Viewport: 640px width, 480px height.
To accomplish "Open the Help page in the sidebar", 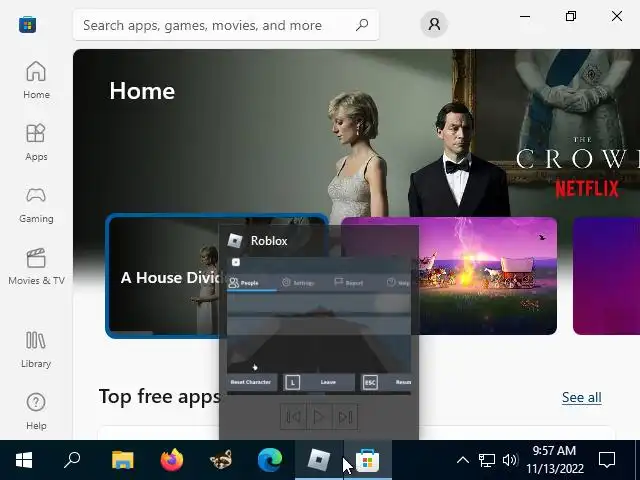I will [36, 411].
